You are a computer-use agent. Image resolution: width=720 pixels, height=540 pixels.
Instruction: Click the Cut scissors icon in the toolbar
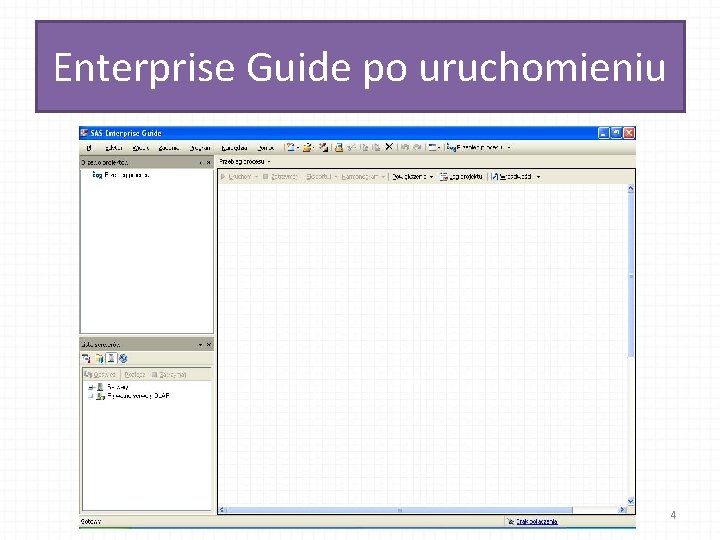click(x=352, y=147)
